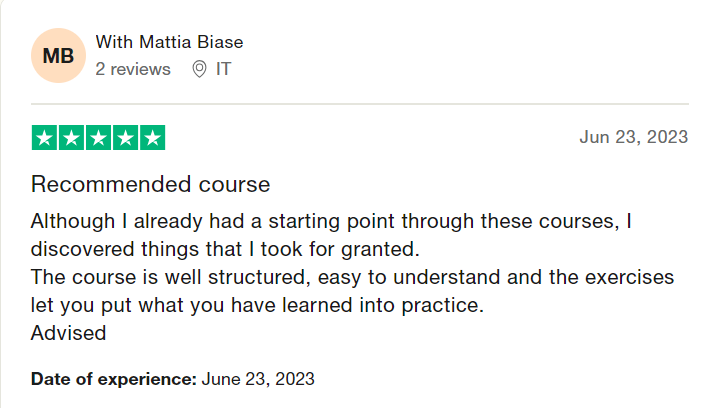716x408 pixels.
Task: Click the second green rating star
Action: 71,138
